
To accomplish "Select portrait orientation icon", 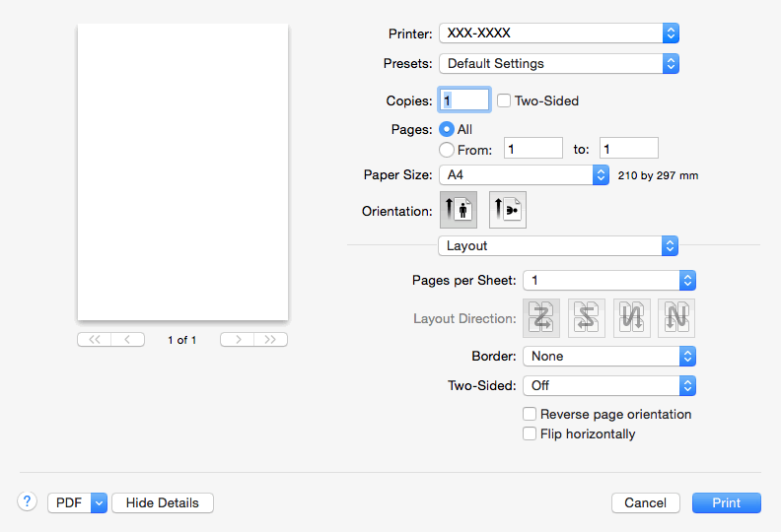I will [x=459, y=210].
